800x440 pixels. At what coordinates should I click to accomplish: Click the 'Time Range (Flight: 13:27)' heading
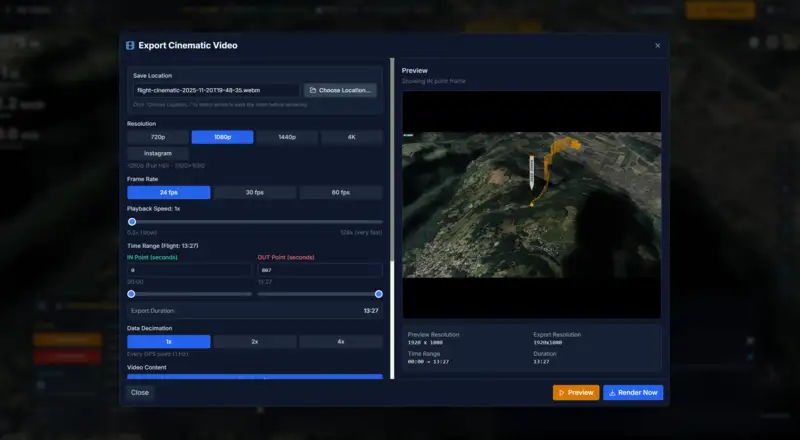click(163, 246)
